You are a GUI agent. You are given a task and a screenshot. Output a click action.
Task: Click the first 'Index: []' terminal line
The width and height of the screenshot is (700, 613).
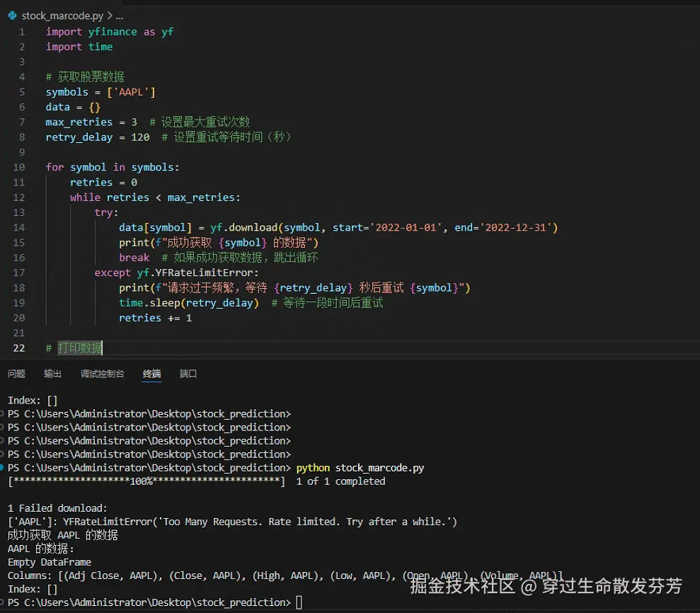[x=33, y=401]
